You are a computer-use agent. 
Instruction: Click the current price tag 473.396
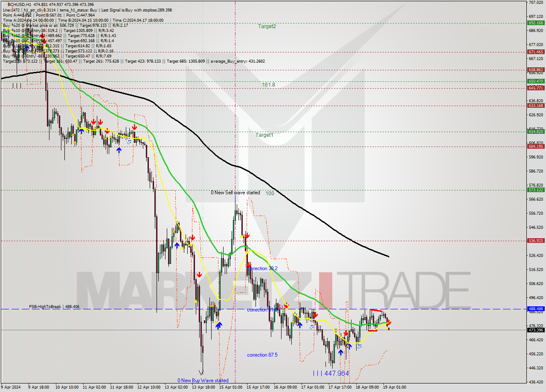(x=536, y=330)
